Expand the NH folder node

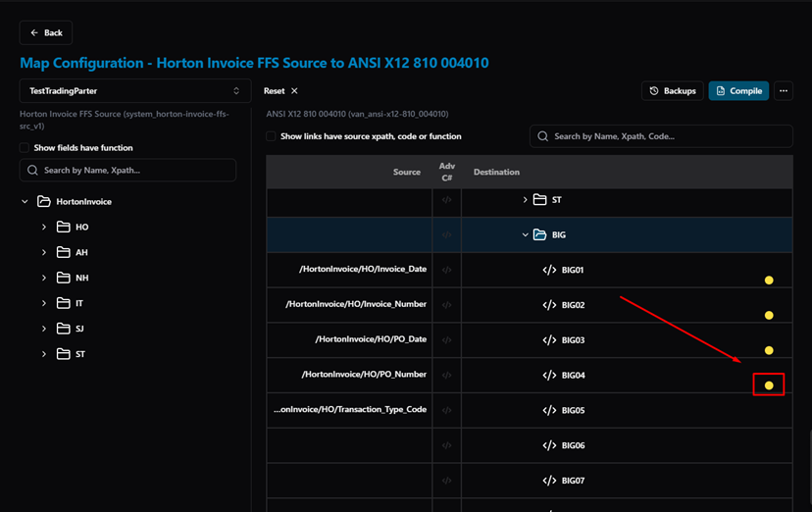click(x=44, y=278)
